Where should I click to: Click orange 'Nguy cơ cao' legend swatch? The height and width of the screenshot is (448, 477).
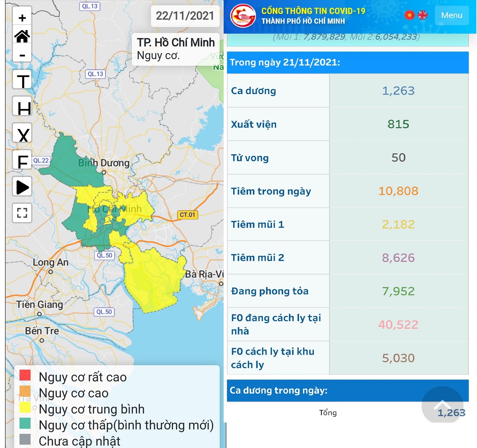click(x=25, y=391)
